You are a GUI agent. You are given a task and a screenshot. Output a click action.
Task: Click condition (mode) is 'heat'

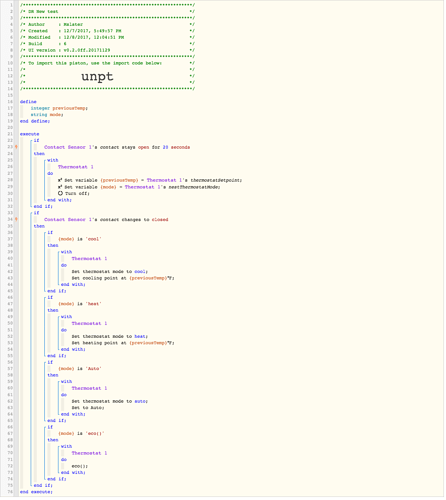coord(80,304)
